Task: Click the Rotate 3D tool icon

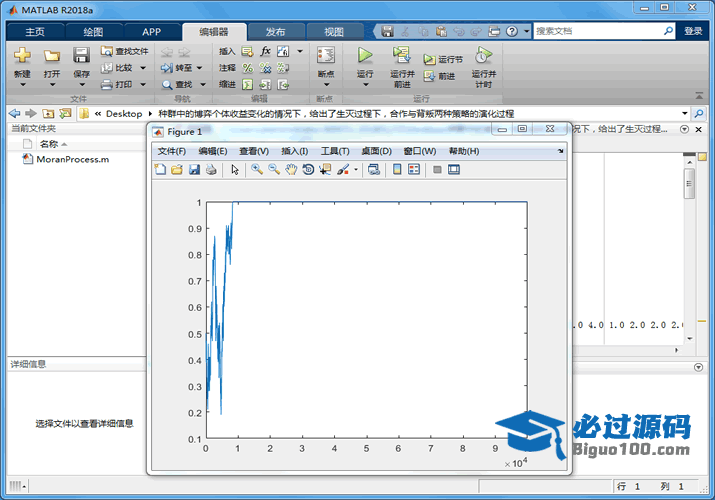Action: 308,170
